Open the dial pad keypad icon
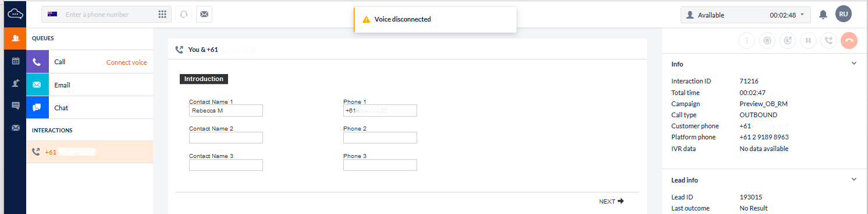Viewport: 868px width, 214px height. point(162,15)
